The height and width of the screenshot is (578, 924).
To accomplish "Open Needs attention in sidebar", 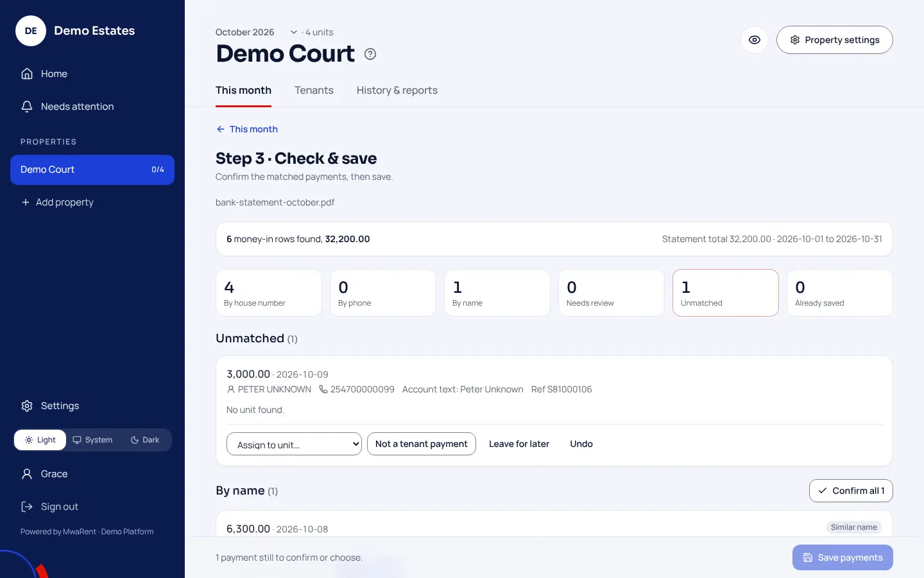I will 92,107.
